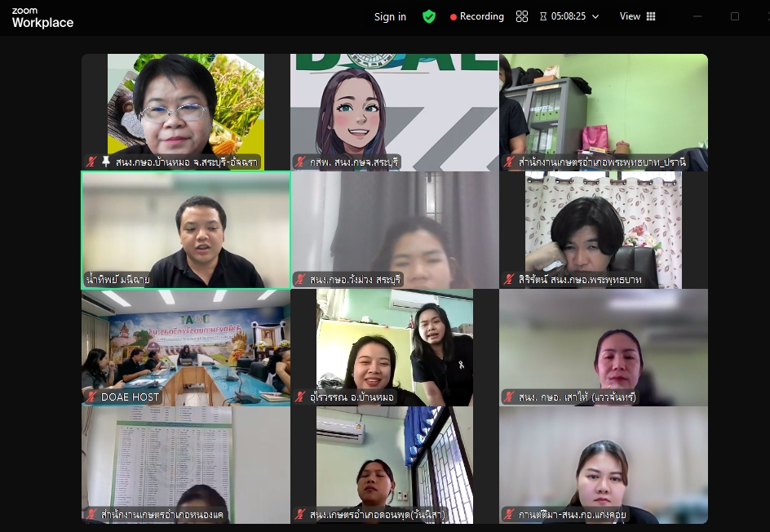Viewport: 770px width, 532px height.
Task: Click the Zoom Workplace logo
Action: point(42,18)
